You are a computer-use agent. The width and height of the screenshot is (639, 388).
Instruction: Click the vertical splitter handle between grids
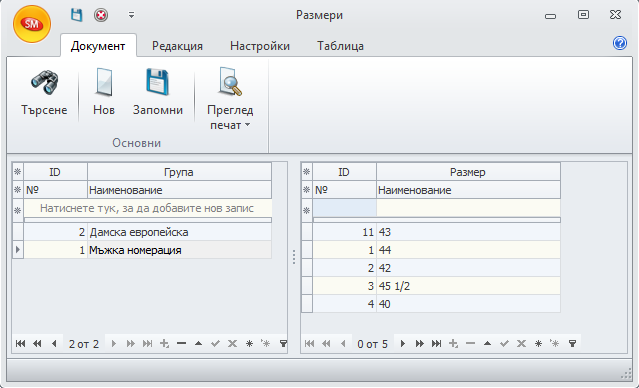(x=294, y=257)
